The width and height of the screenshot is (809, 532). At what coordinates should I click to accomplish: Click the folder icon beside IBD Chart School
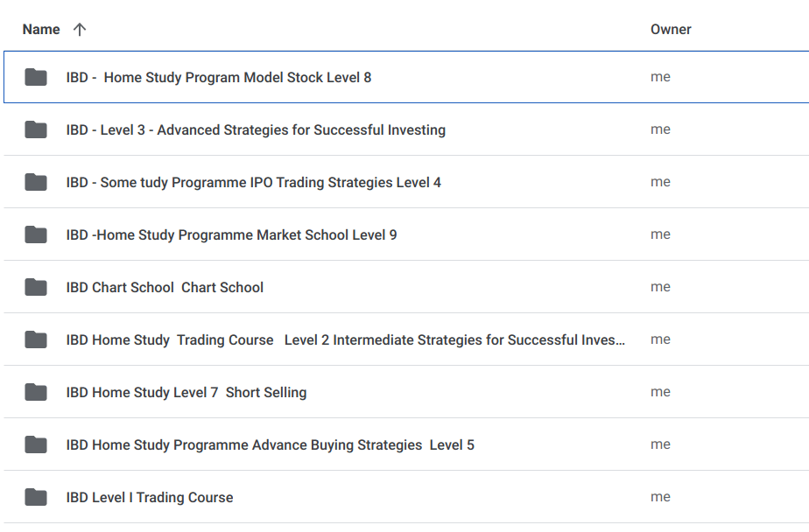35,287
